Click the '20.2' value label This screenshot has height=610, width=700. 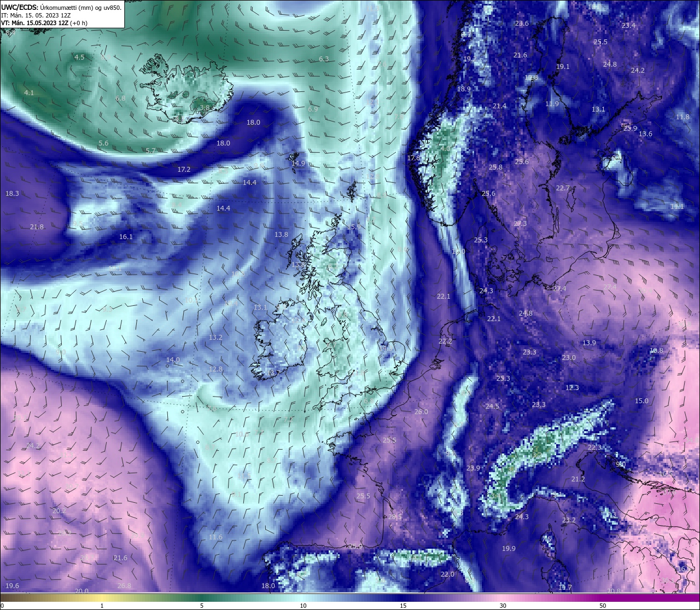(x=59, y=511)
